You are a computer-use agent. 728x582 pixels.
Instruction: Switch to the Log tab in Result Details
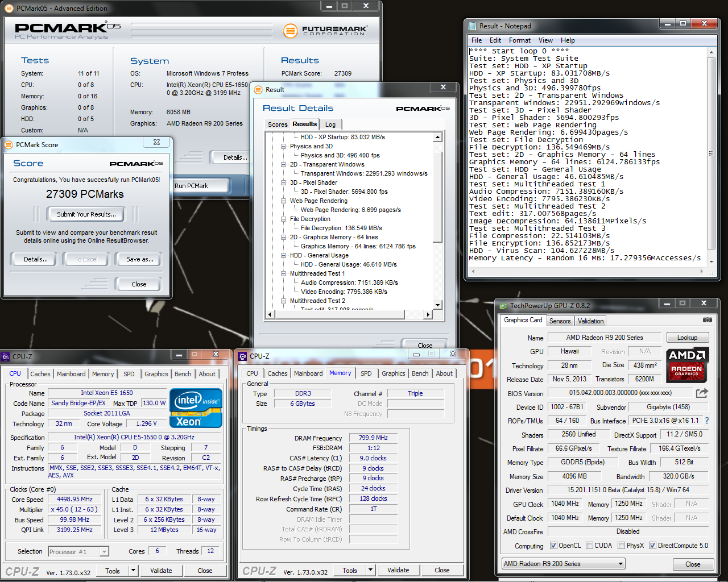coord(330,124)
